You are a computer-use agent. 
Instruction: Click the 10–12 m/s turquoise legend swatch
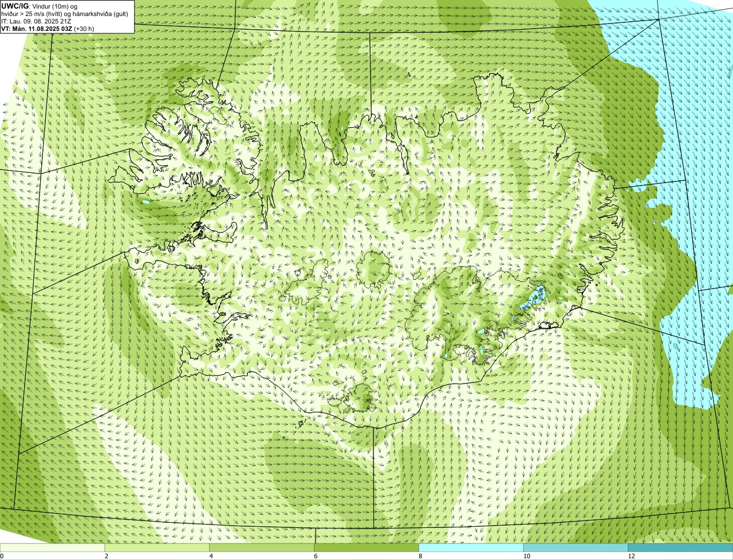pyautogui.click(x=576, y=547)
